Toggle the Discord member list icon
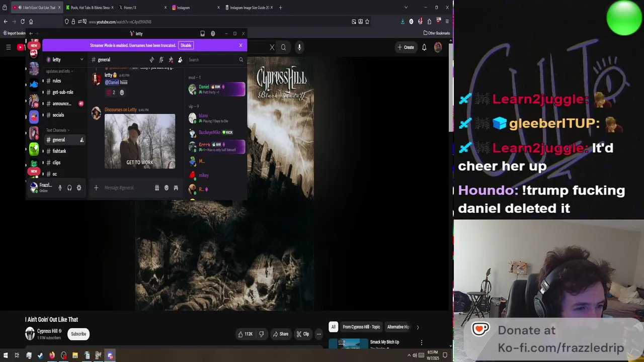644x362 pixels. (x=180, y=60)
